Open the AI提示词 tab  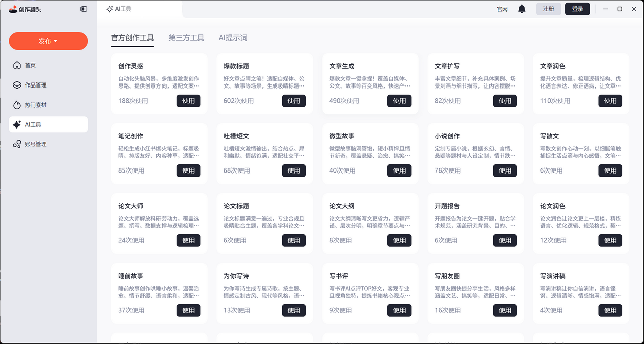(233, 38)
